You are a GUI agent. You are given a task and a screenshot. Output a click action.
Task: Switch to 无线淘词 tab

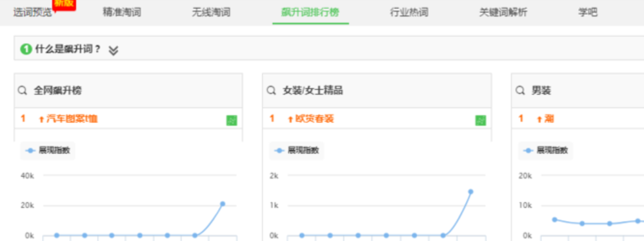point(211,12)
